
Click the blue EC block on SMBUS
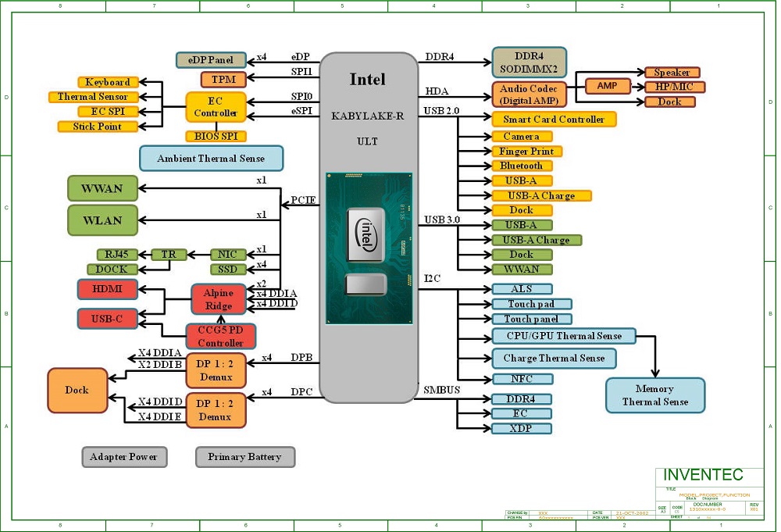[522, 413]
